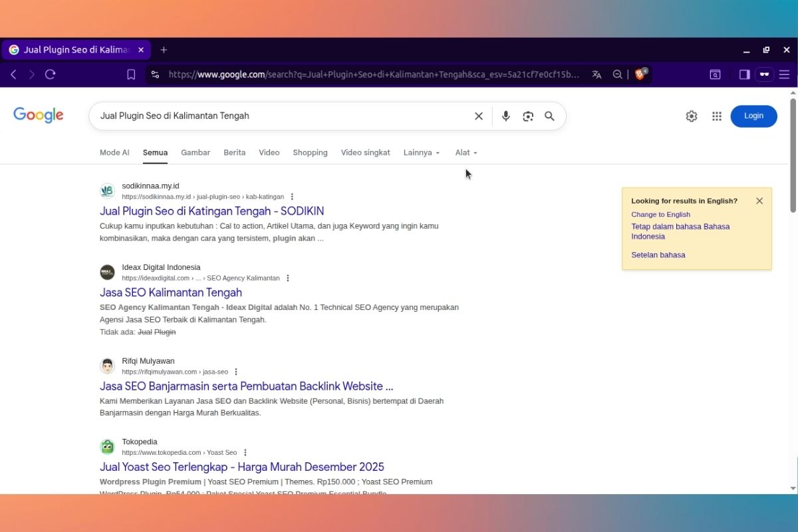Go back to the previous page

point(13,74)
